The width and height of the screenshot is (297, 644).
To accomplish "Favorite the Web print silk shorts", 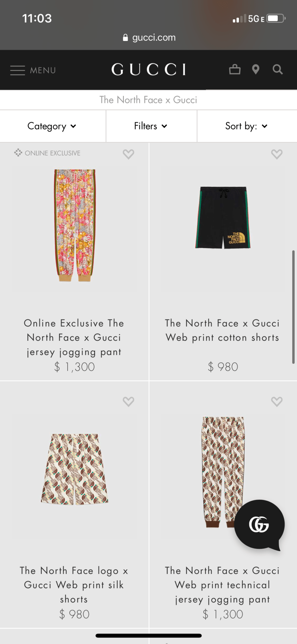I will point(128,401).
